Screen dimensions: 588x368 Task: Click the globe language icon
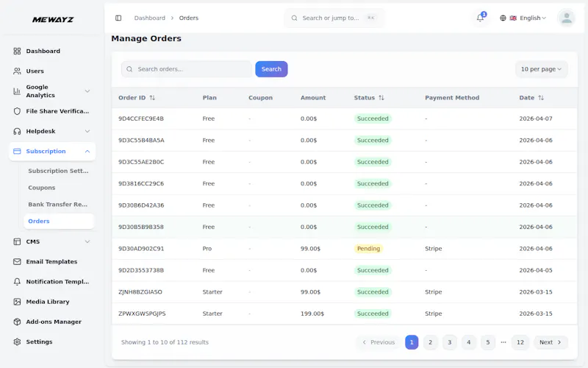click(x=503, y=18)
